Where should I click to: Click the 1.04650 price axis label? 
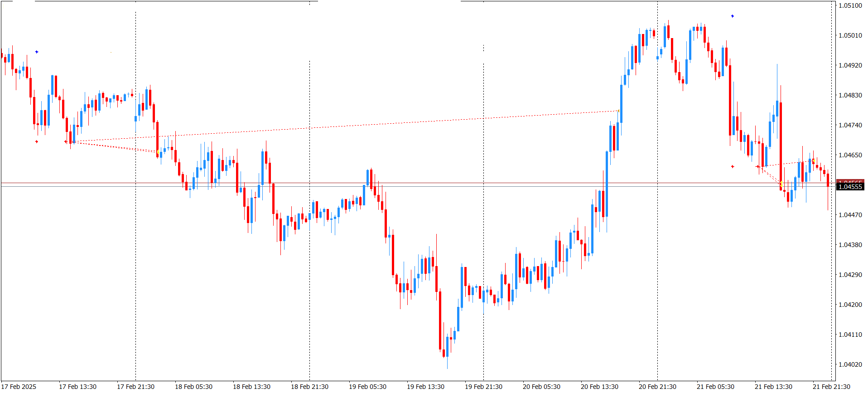850,155
